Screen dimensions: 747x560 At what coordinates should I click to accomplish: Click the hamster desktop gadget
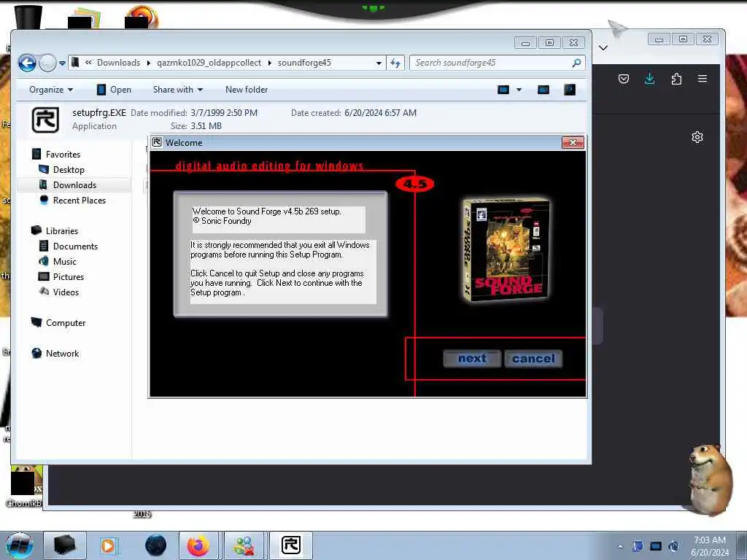coord(710,480)
